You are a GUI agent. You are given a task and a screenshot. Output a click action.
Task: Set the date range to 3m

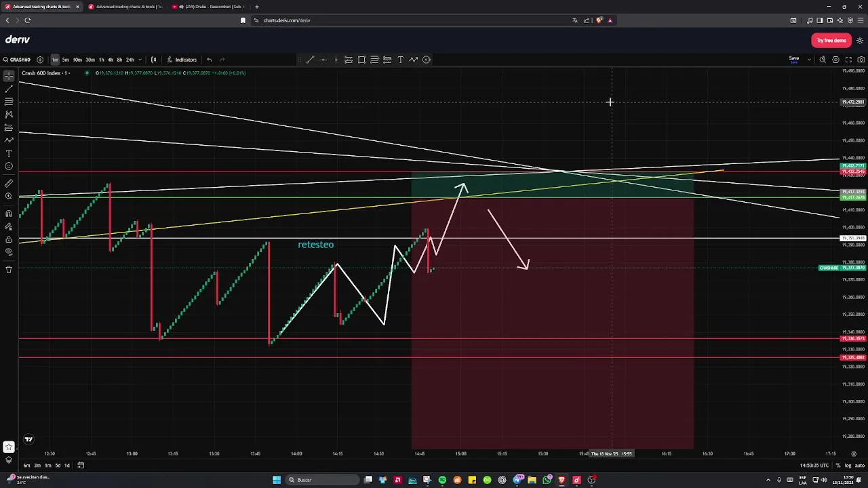[x=37, y=466]
